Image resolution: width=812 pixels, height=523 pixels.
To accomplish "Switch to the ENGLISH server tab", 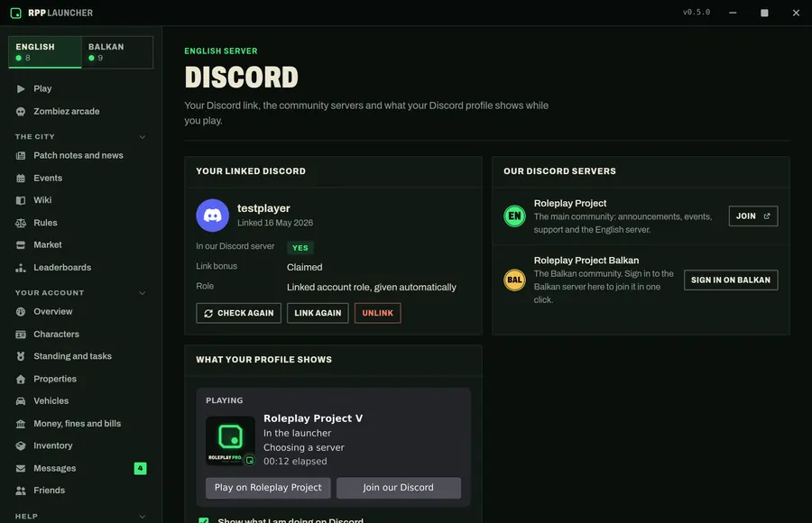I will (45, 51).
